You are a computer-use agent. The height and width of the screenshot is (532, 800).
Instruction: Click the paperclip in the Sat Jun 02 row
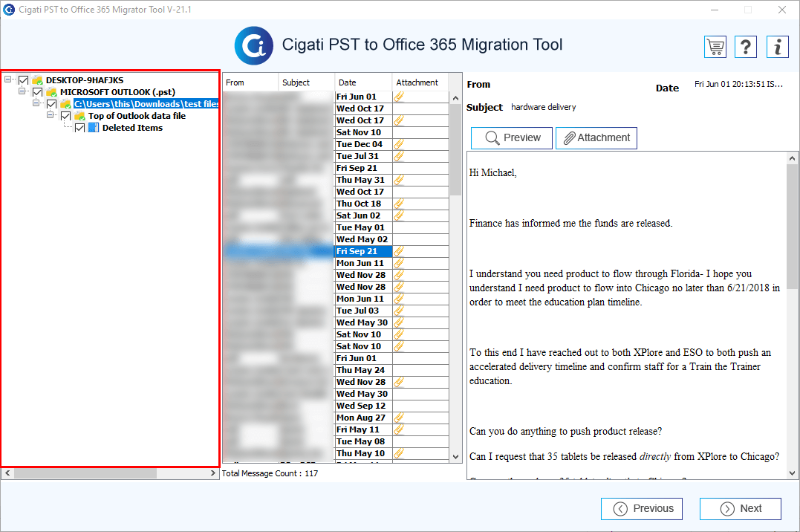[x=399, y=215]
